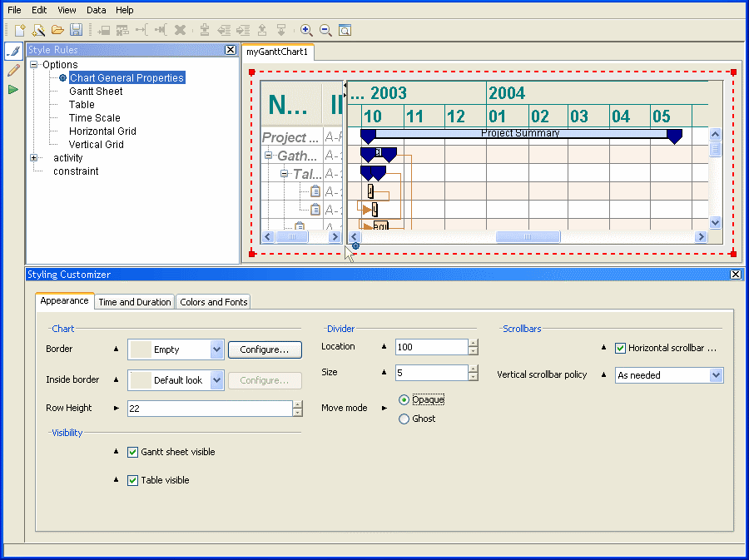This screenshot has width=749, height=560.
Task: Toggle the Table visible checkbox
Action: [132, 480]
